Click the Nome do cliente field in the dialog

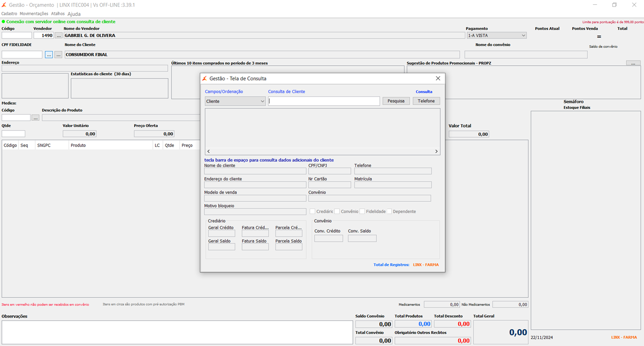pyautogui.click(x=255, y=171)
